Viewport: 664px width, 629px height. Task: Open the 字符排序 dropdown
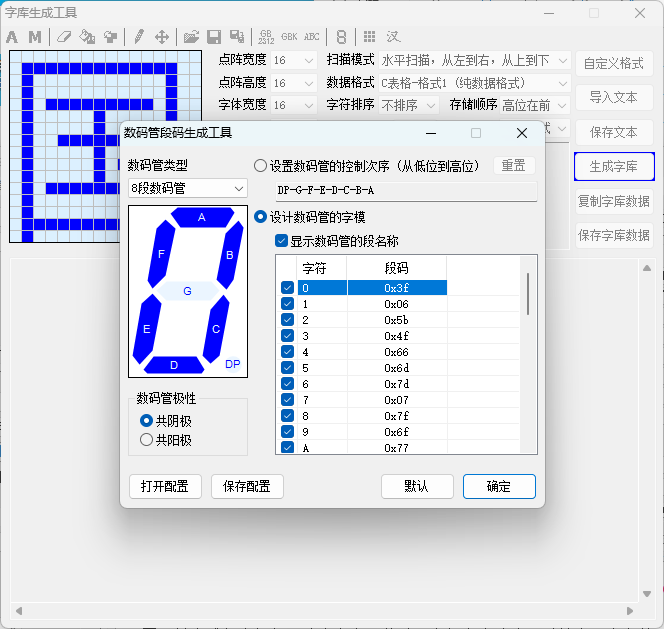[x=409, y=105]
